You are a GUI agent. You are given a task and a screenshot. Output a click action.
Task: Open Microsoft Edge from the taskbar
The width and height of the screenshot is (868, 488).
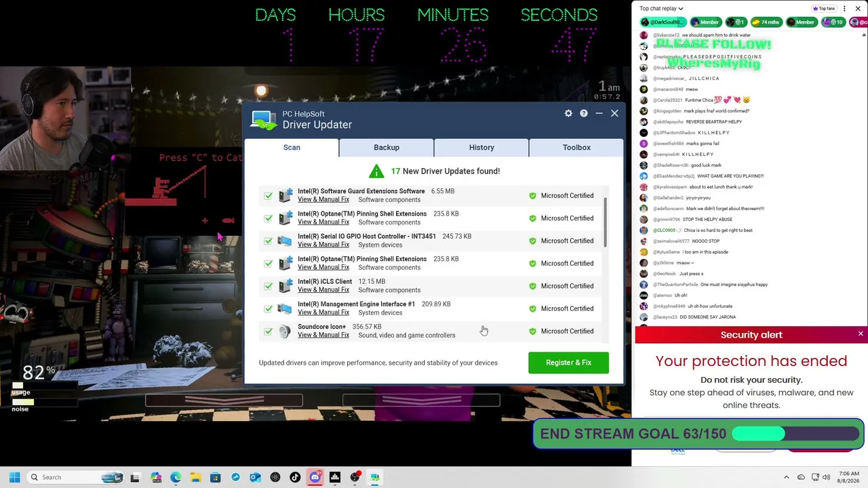[176, 477]
